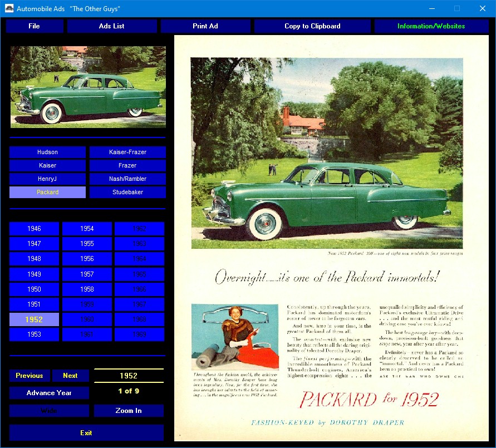Image resolution: width=496 pixels, height=448 pixels.
Task: Select year 1946
Action: click(34, 229)
